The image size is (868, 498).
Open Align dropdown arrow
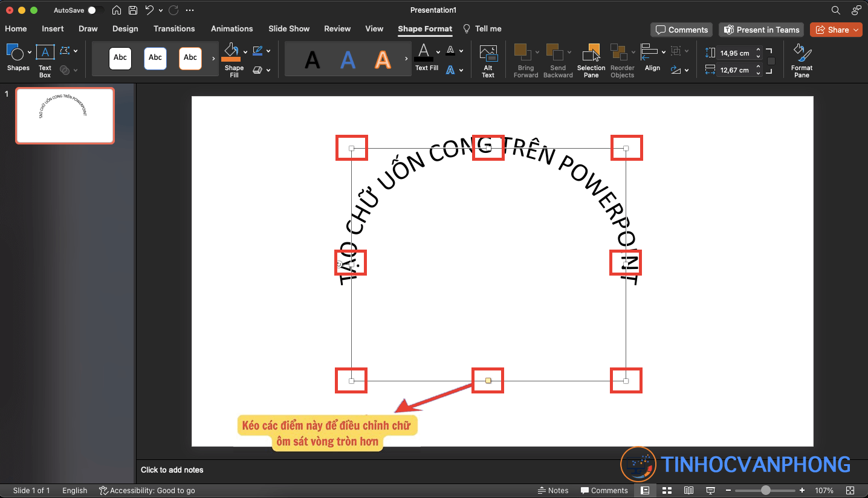click(x=663, y=52)
